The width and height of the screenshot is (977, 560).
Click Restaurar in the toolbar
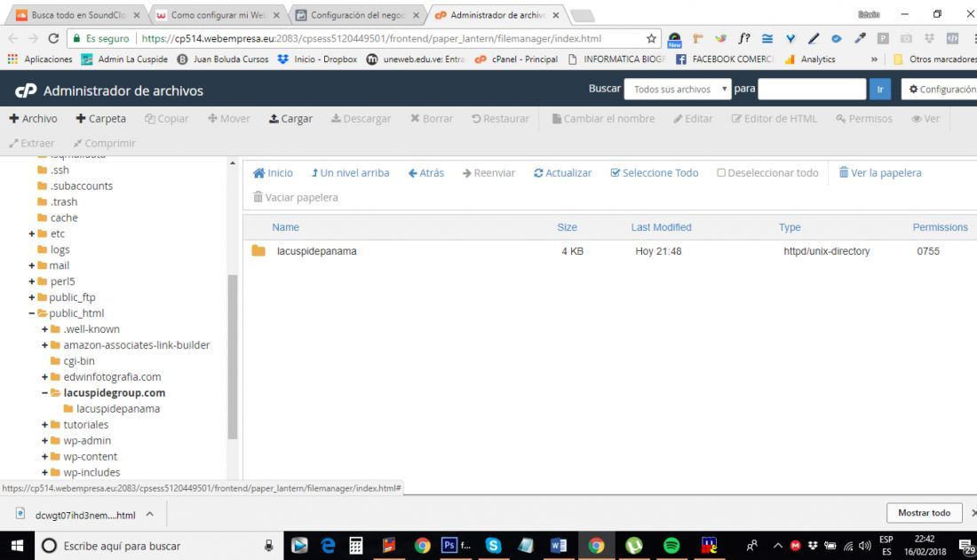coord(500,118)
